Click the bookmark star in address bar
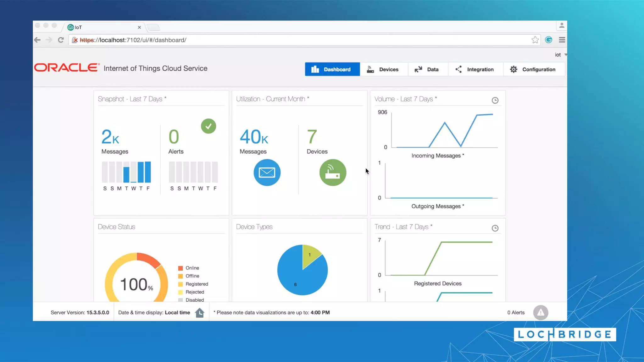Viewport: 644px width, 362px height. [x=535, y=40]
